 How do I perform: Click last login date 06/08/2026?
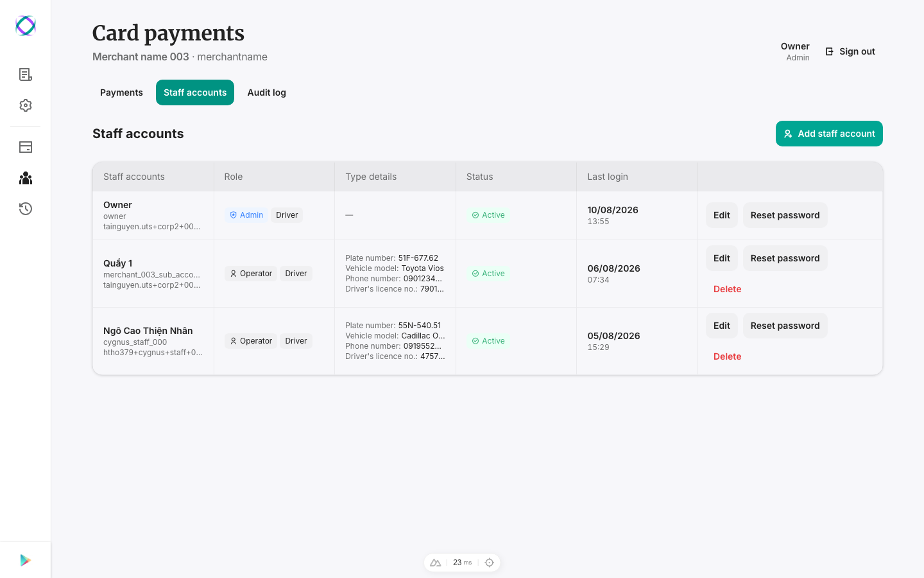[x=614, y=268]
